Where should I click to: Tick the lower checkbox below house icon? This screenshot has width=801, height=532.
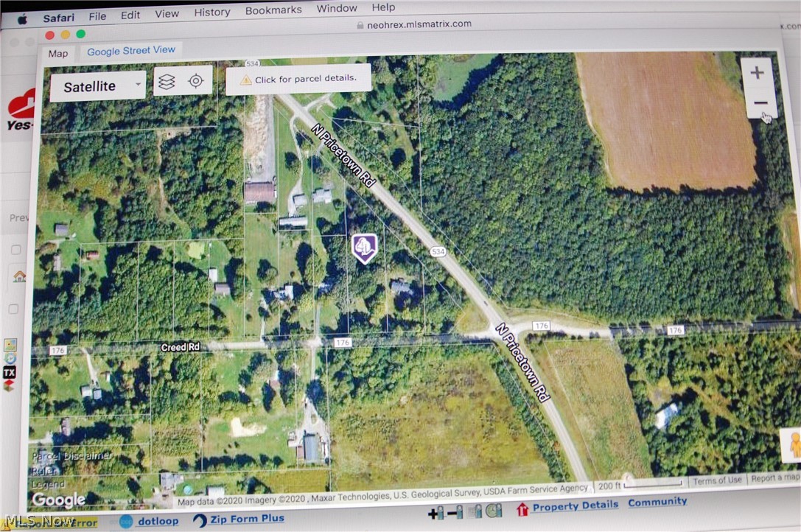click(13, 309)
